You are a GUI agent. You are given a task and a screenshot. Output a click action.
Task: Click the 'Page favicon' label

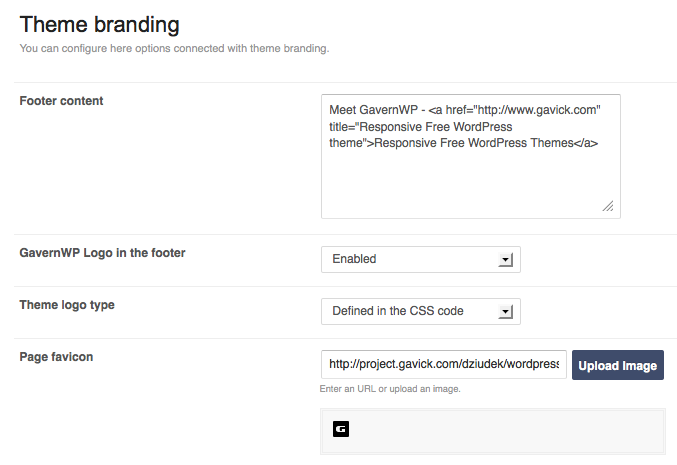click(x=56, y=357)
